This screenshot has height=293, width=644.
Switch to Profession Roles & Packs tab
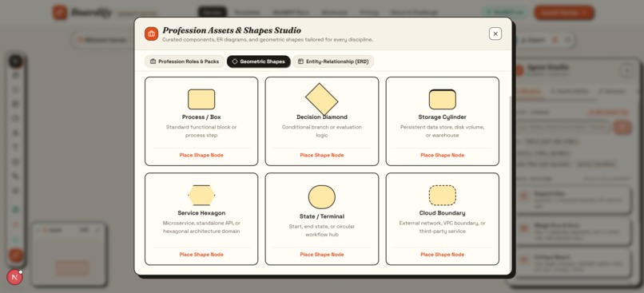tap(185, 61)
